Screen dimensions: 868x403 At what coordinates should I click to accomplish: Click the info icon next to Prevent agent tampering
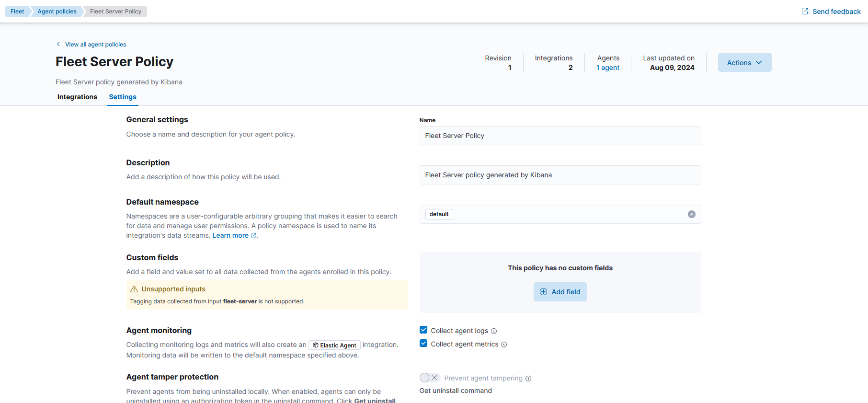(x=528, y=379)
